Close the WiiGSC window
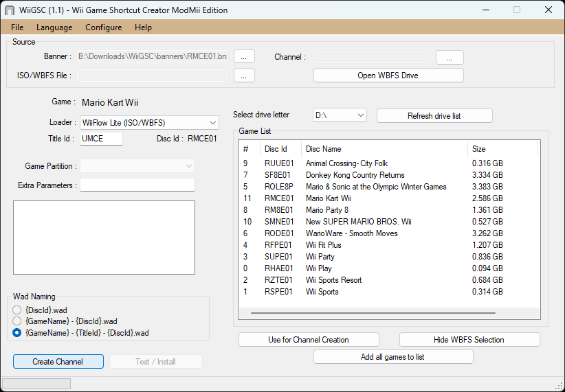Viewport: 565px width, 392px height. point(549,10)
